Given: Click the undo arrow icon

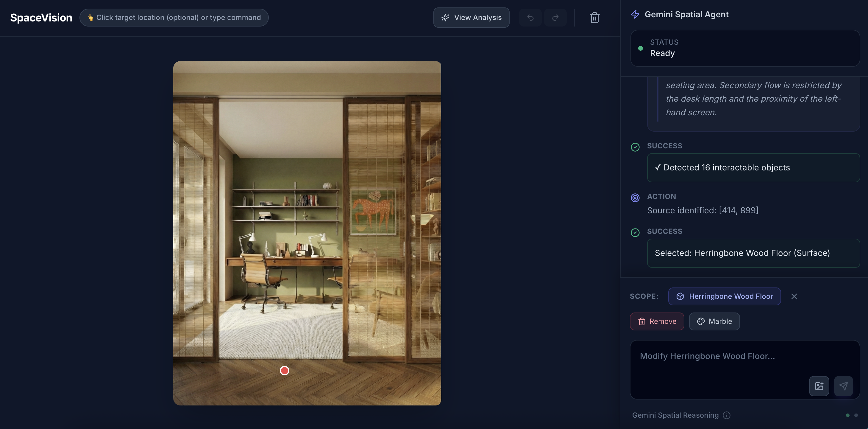Looking at the screenshot, I should [530, 18].
